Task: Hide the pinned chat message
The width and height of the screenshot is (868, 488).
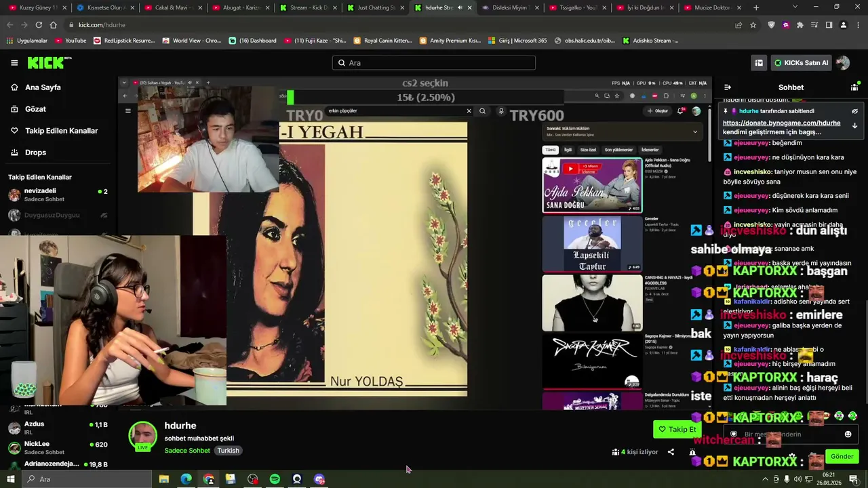Action: click(854, 111)
